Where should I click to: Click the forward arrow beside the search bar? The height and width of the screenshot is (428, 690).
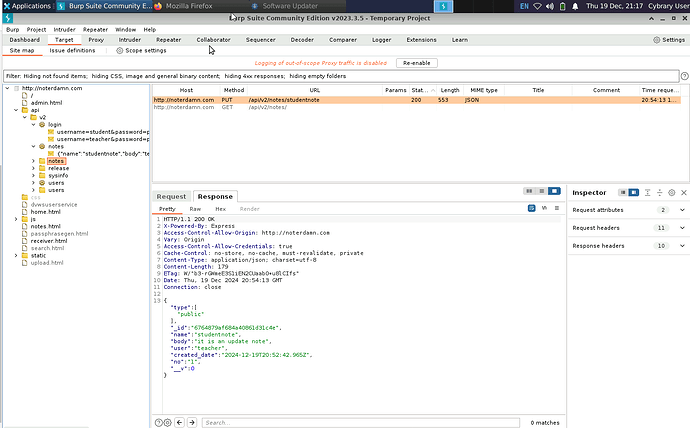pos(194,422)
